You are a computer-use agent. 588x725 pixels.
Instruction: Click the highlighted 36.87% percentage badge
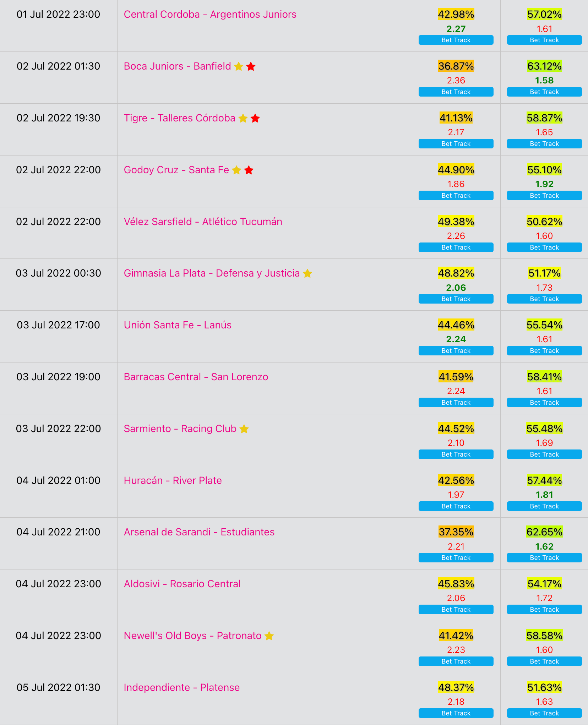[456, 66]
